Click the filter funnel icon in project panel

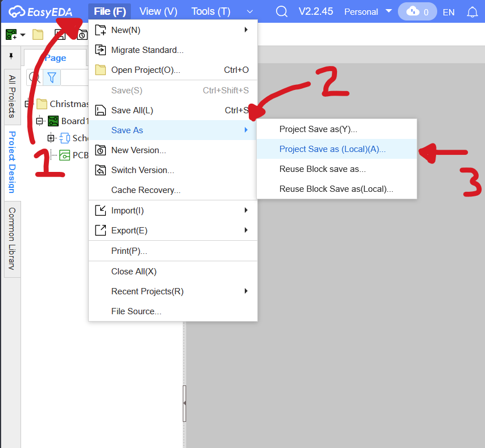[x=52, y=77]
